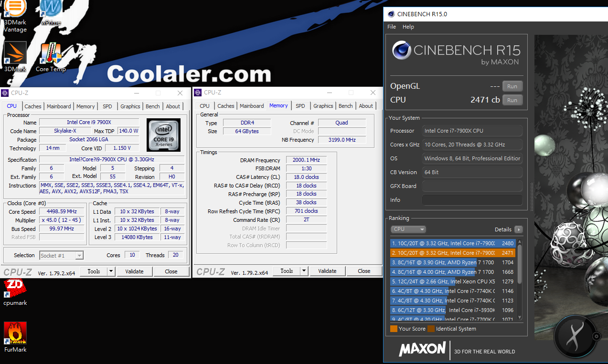608x364 pixels.
Task: Select the Ryzen 4.00 GHz row scoring 1668
Action: point(453,272)
